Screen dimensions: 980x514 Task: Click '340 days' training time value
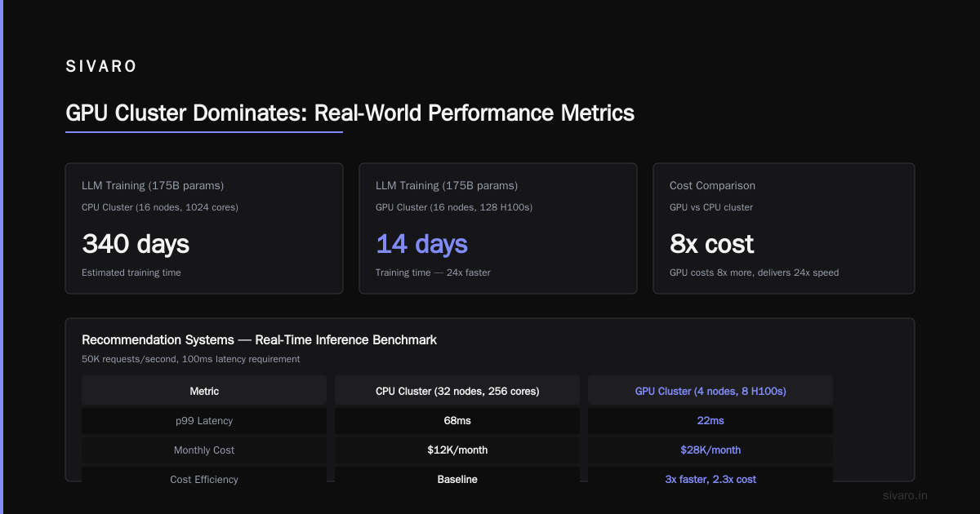[136, 243]
